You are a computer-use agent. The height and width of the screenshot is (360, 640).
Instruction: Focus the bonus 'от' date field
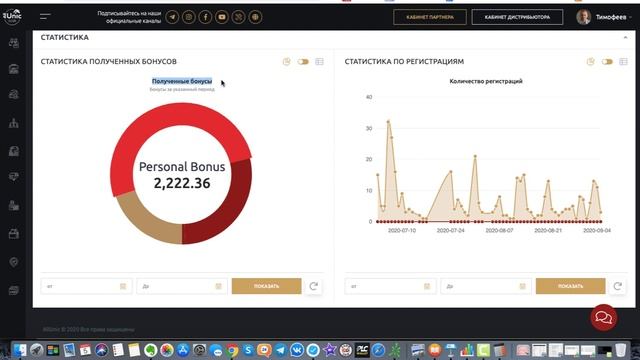[86, 286]
